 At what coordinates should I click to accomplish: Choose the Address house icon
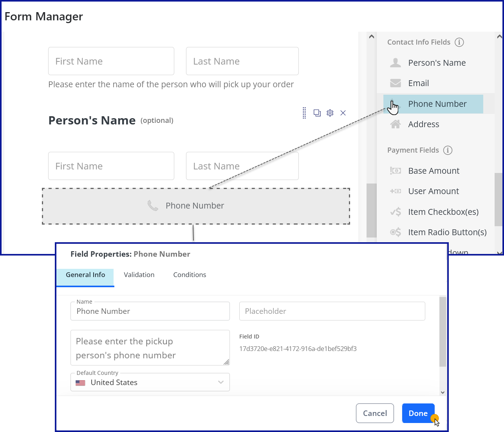click(x=396, y=124)
